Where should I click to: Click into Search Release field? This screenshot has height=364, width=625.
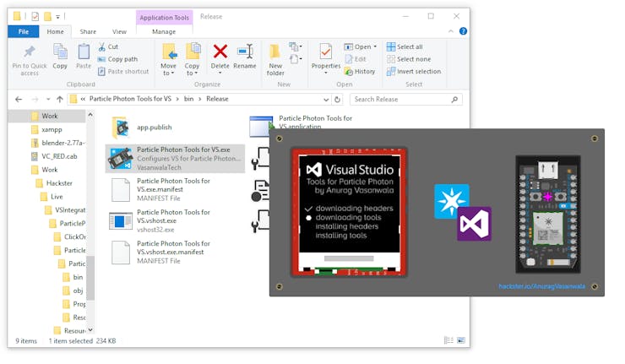[405, 100]
